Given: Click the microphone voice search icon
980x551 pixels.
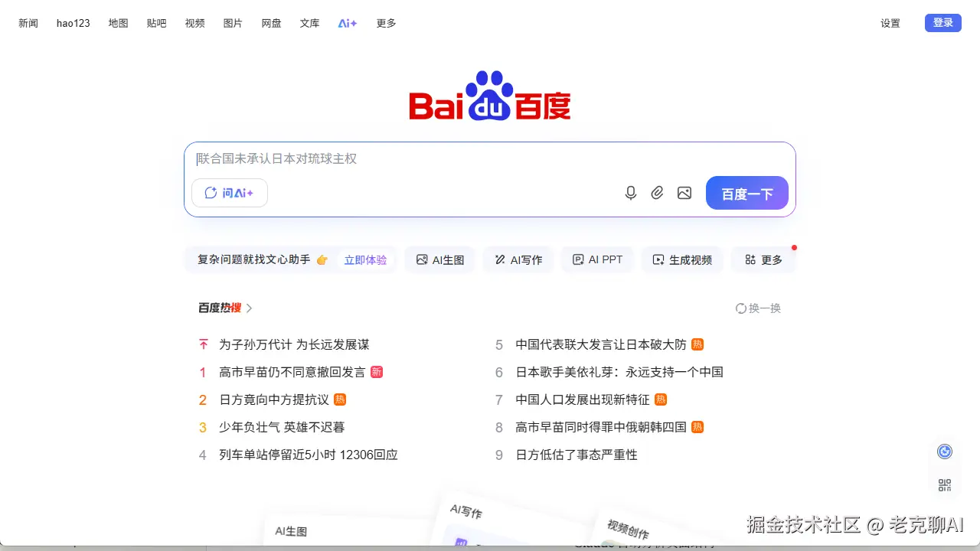Looking at the screenshot, I should [x=631, y=193].
